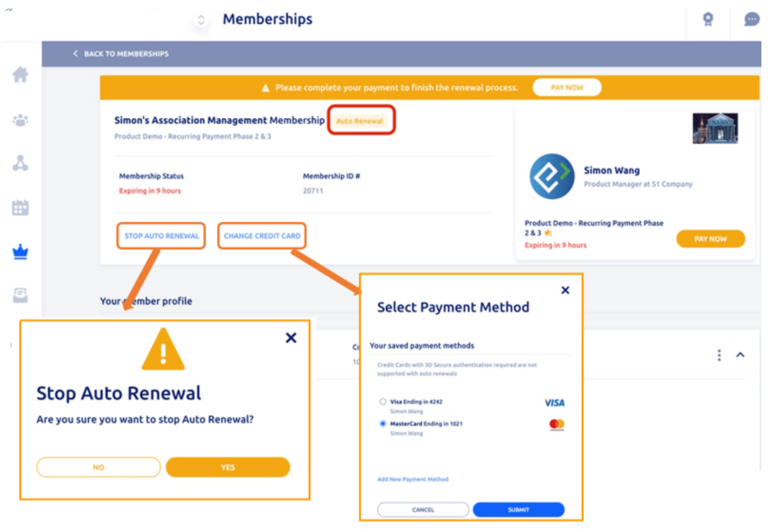Confirm Yes to stop Auto Renewal
This screenshot has height=532, width=770.
pos(228,467)
